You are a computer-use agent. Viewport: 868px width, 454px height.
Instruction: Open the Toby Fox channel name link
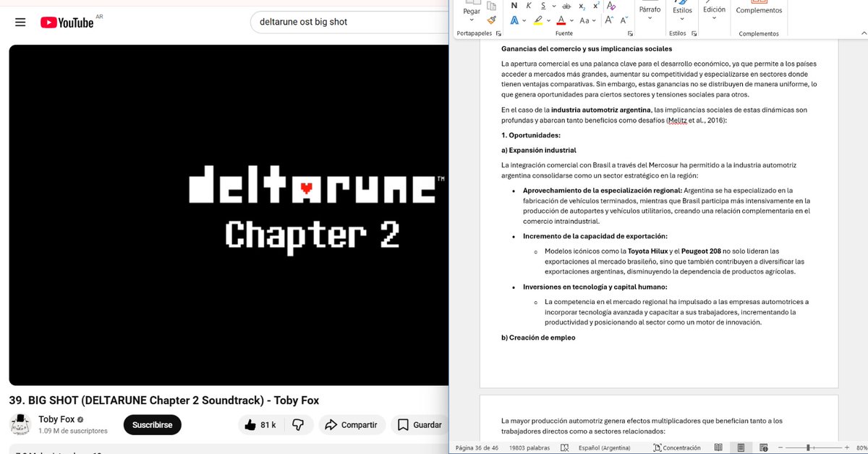[58, 419]
